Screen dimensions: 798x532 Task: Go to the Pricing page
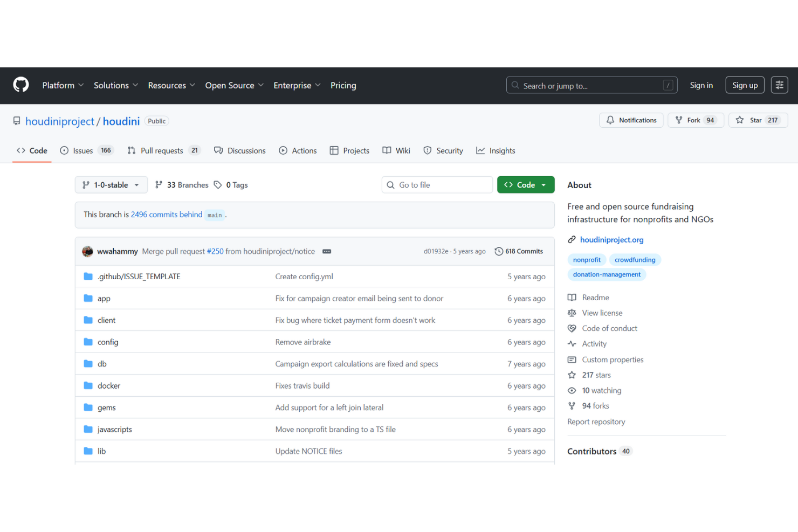[343, 85]
